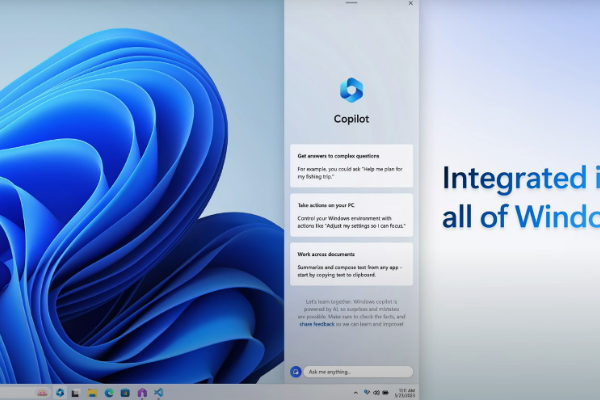The width and height of the screenshot is (600, 400).
Task: Open Task View on the taskbar
Action: click(75, 393)
